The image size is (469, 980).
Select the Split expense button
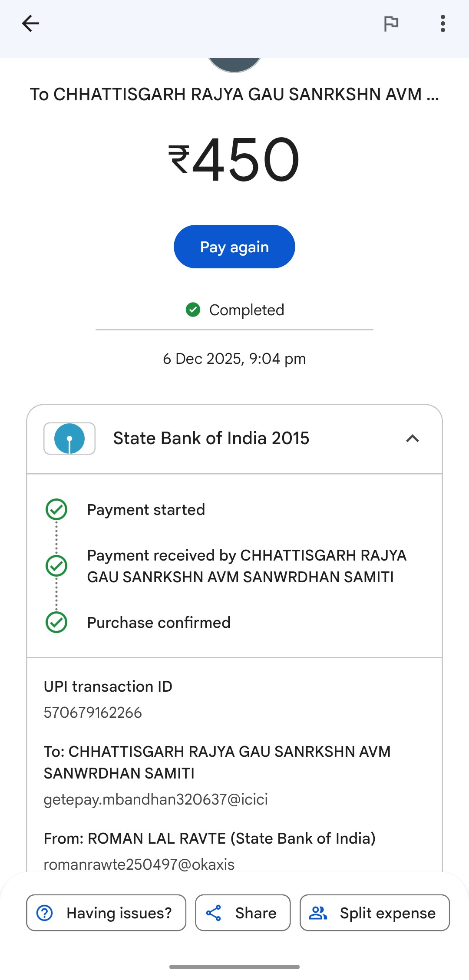coord(374,913)
